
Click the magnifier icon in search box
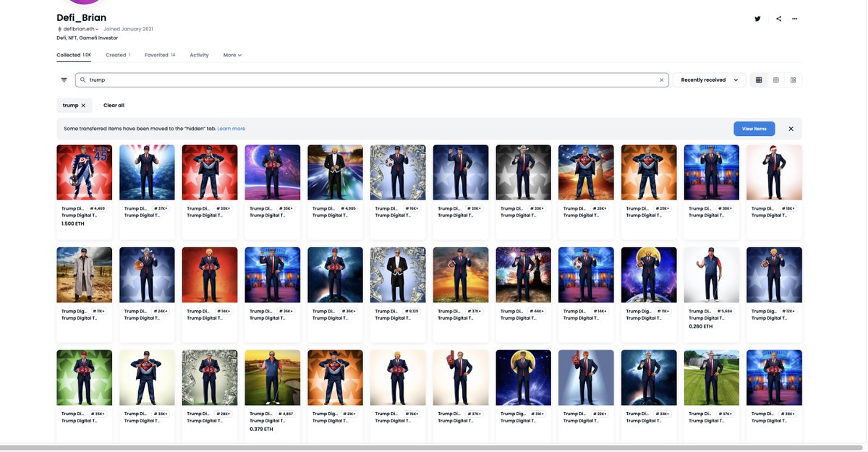click(x=83, y=80)
